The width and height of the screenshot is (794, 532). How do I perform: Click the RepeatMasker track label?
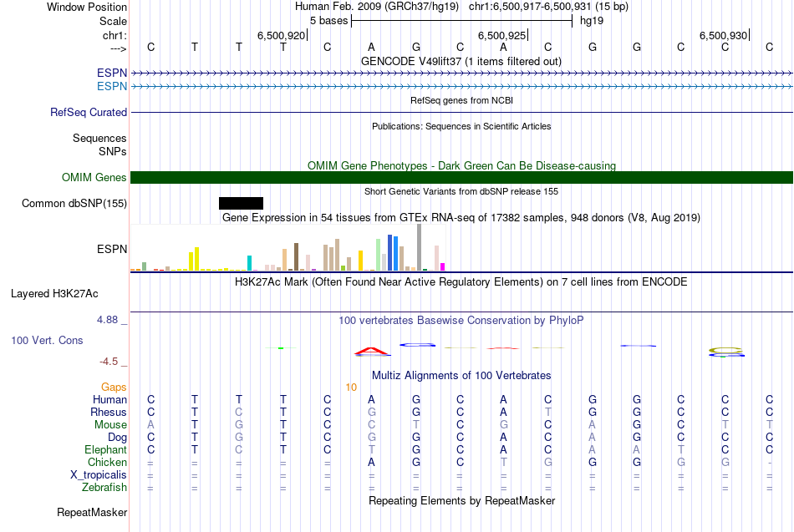[x=92, y=512]
